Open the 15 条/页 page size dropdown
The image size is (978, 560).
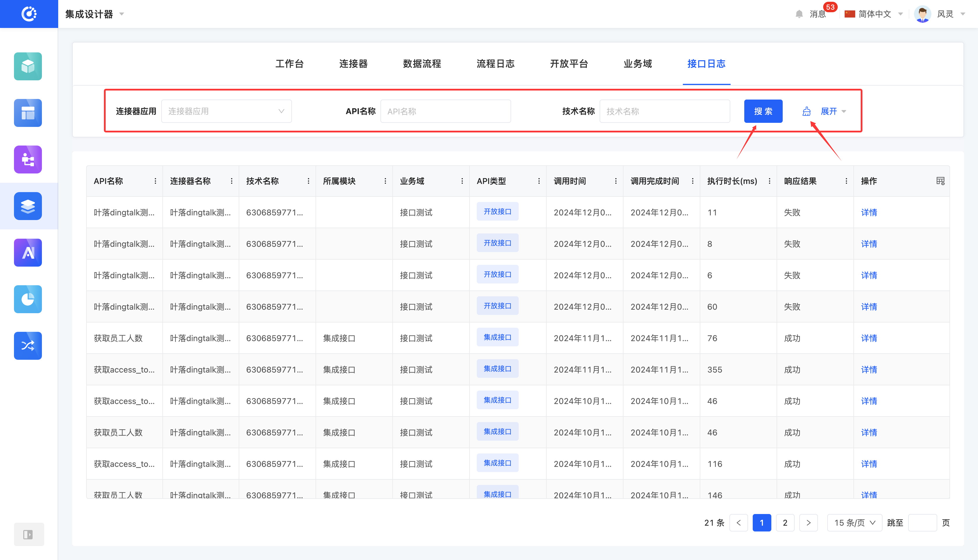(x=854, y=523)
